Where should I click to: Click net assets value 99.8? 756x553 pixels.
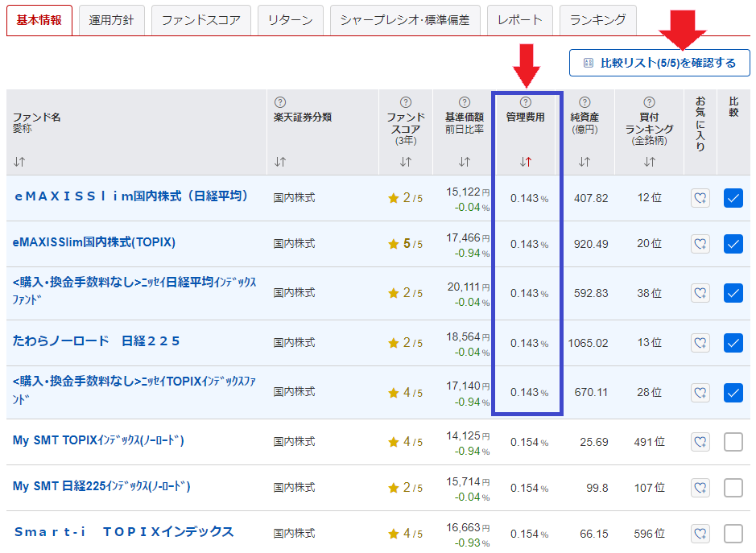pos(597,488)
